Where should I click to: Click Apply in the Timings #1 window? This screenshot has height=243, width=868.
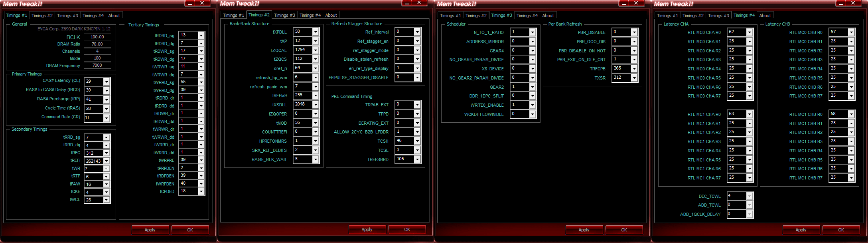150,230
